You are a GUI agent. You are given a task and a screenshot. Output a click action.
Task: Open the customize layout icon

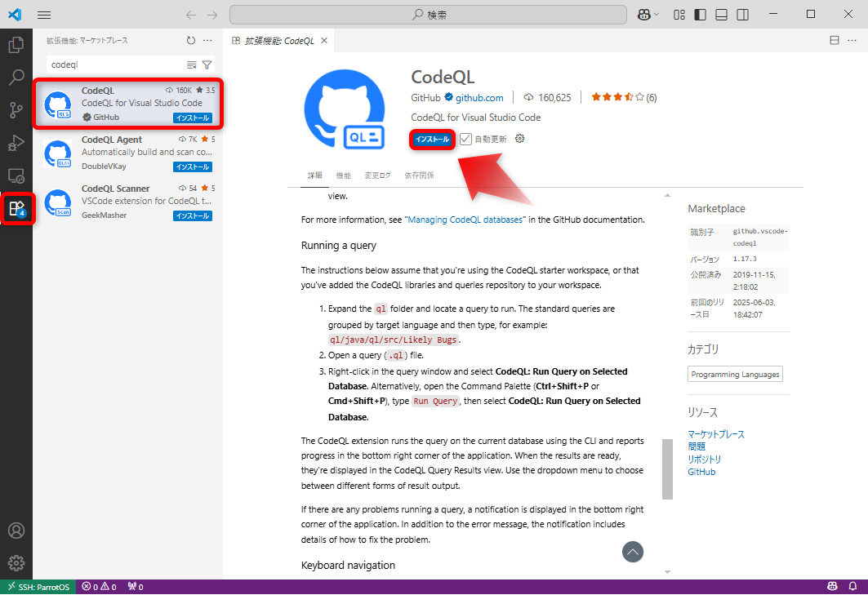point(679,15)
